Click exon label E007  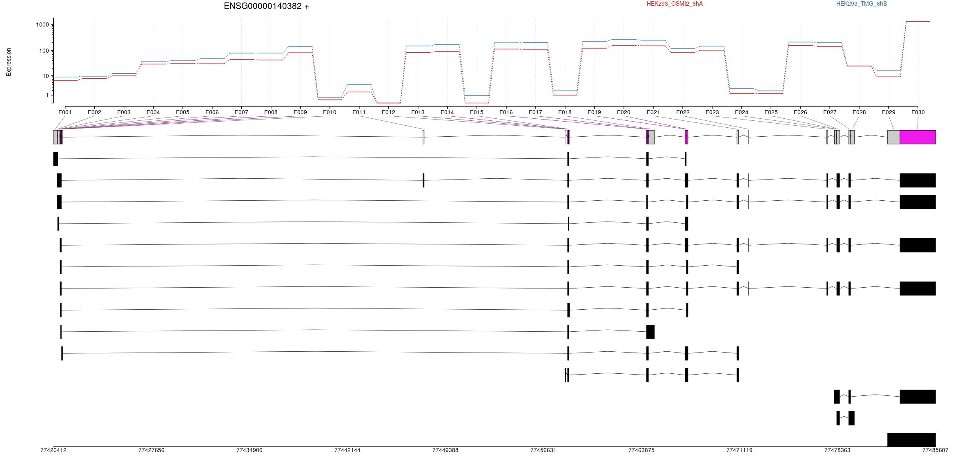[x=241, y=112]
